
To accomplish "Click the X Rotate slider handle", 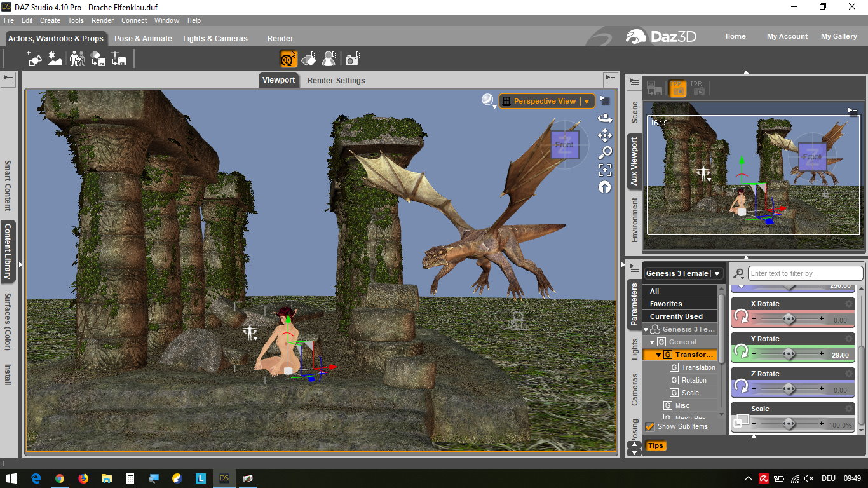I will coord(789,318).
